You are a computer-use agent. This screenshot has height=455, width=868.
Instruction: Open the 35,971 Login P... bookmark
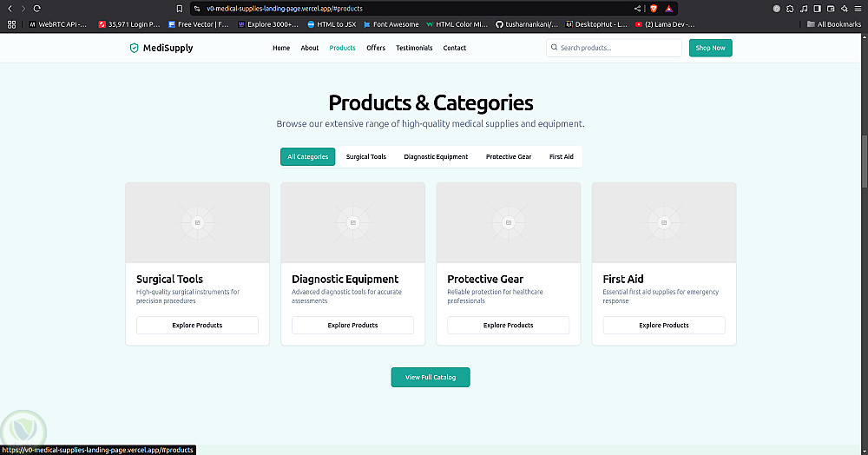click(x=129, y=24)
